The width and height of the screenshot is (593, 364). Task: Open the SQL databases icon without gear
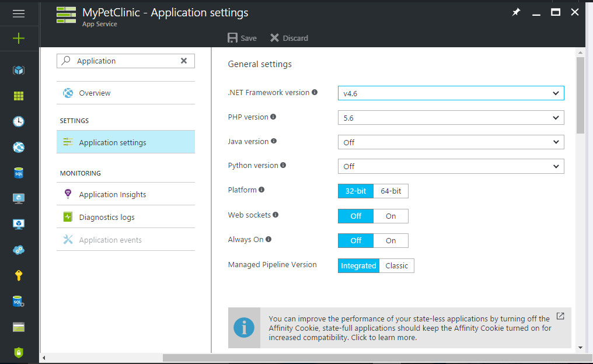click(19, 173)
